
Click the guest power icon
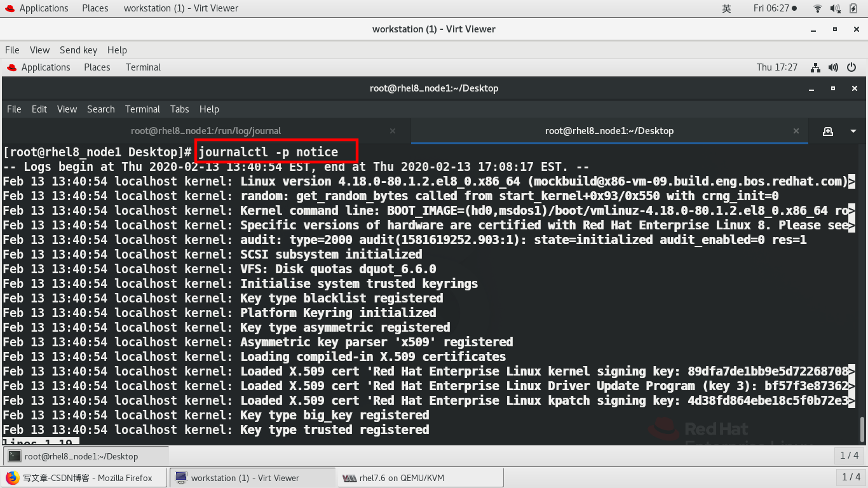click(x=853, y=67)
